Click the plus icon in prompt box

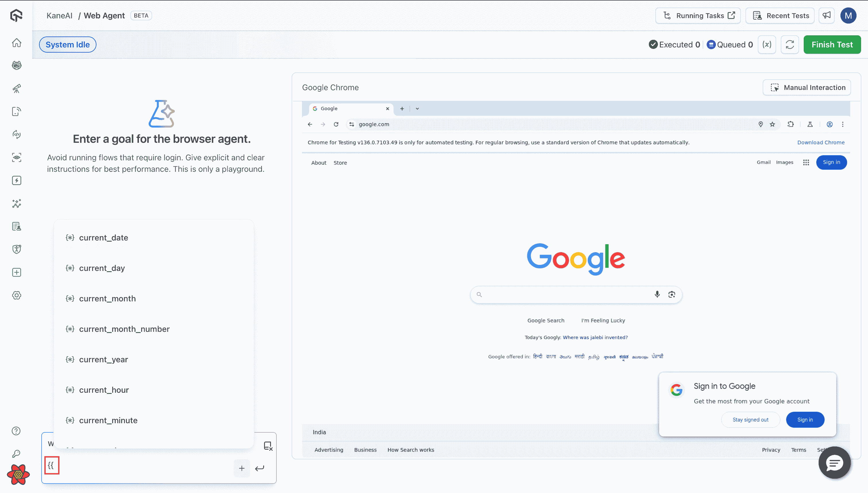[x=241, y=468]
